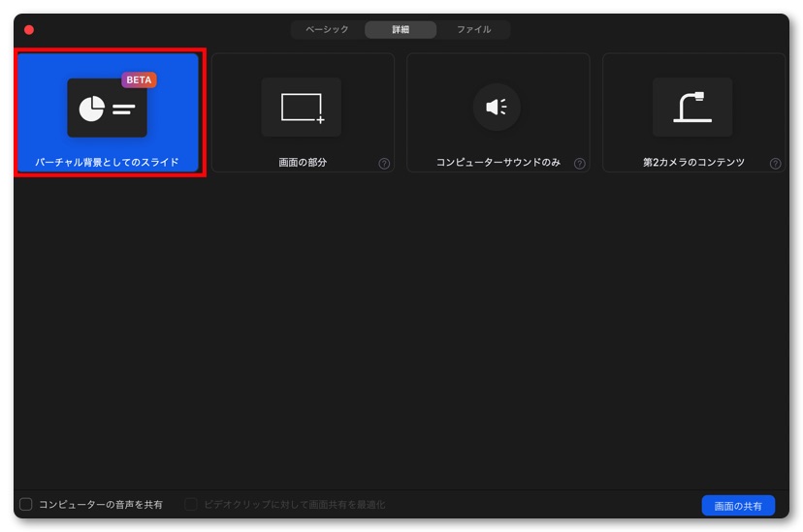Choose the 画面の部分 label

[x=303, y=163]
